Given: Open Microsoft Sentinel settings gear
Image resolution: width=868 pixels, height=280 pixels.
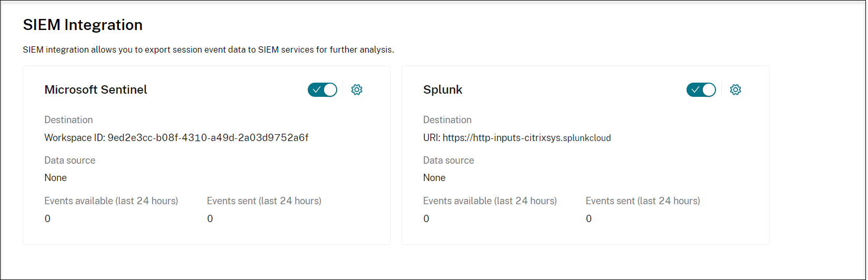Looking at the screenshot, I should pyautogui.click(x=357, y=90).
